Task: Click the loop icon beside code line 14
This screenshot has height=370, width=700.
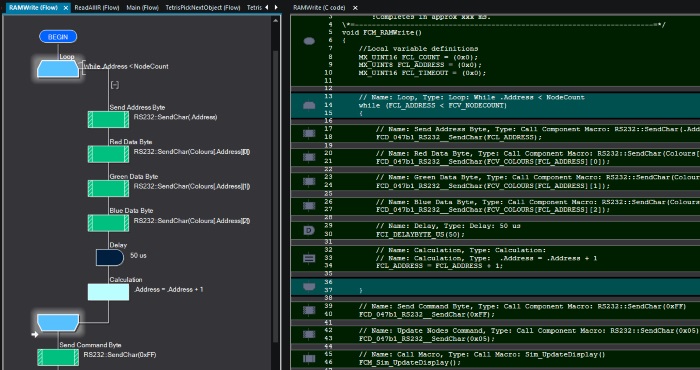Action: pyautogui.click(x=309, y=106)
